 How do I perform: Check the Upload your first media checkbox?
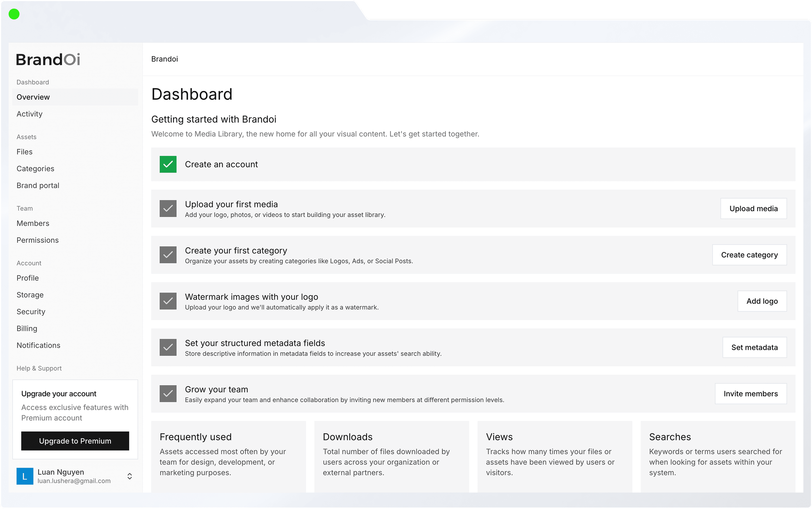(168, 209)
